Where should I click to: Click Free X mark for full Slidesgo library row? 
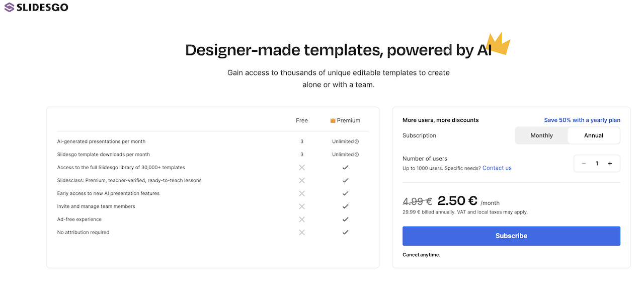pos(302,167)
